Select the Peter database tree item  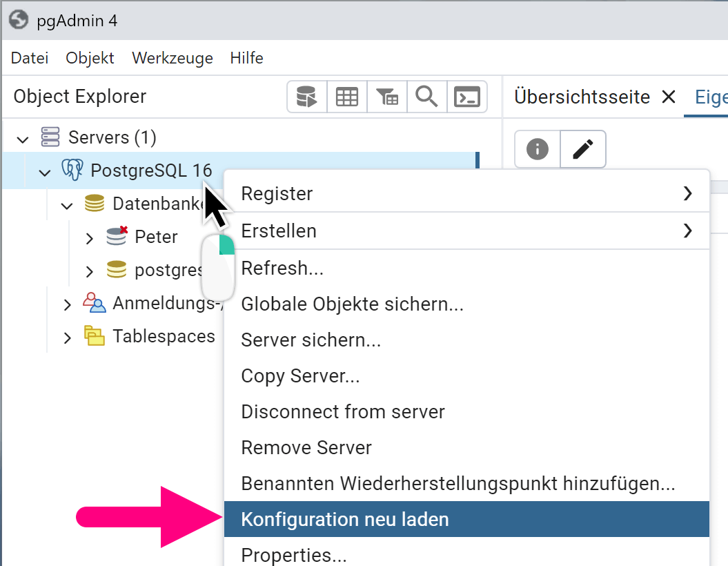pyautogui.click(x=156, y=237)
